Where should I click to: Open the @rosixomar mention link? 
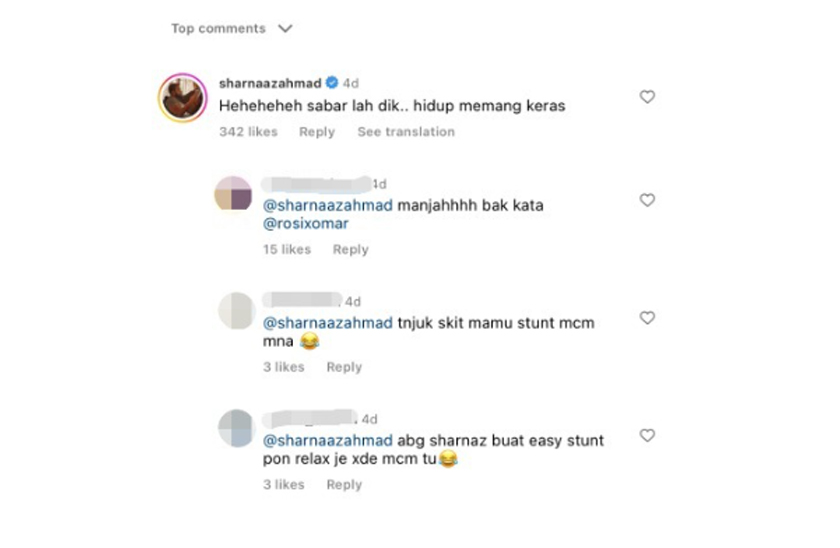(305, 223)
